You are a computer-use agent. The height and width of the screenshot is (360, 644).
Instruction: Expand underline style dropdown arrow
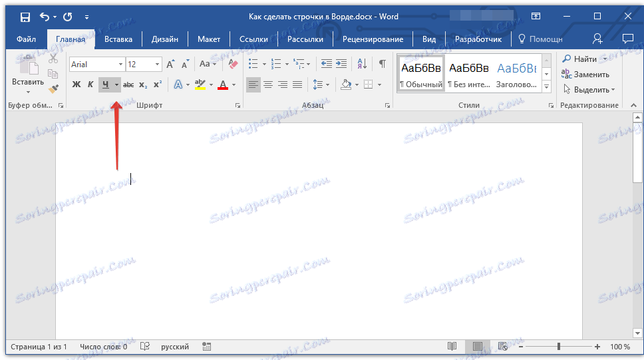coord(116,85)
